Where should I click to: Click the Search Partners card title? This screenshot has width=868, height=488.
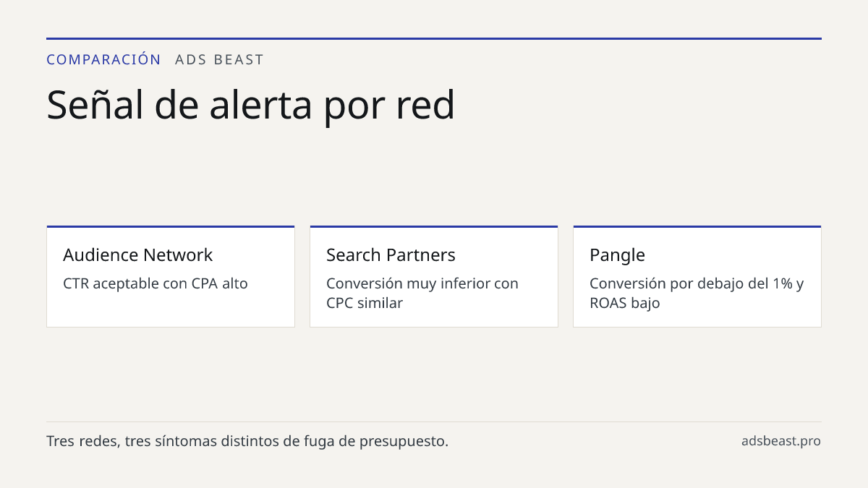coord(391,255)
